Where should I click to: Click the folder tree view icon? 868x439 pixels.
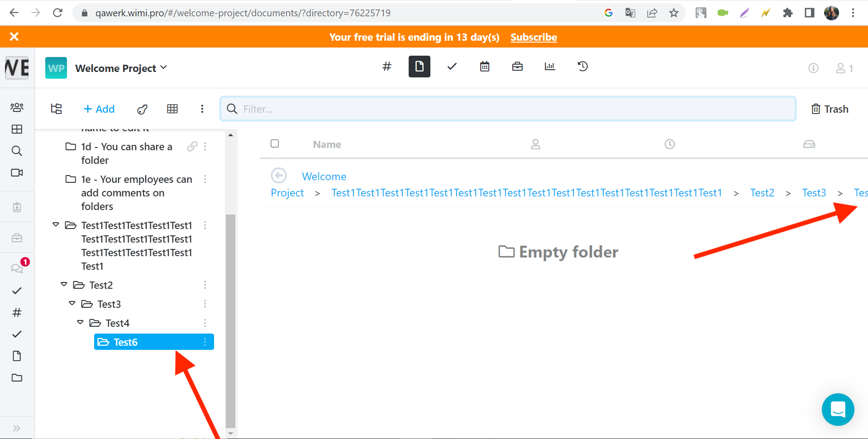pyautogui.click(x=57, y=109)
